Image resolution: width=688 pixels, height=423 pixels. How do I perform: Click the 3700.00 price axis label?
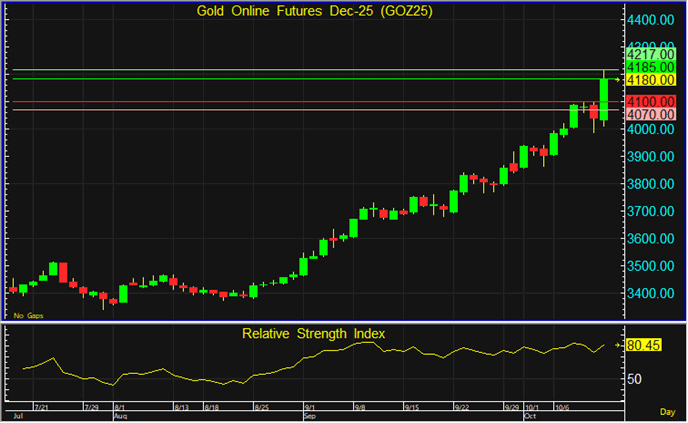[651, 212]
